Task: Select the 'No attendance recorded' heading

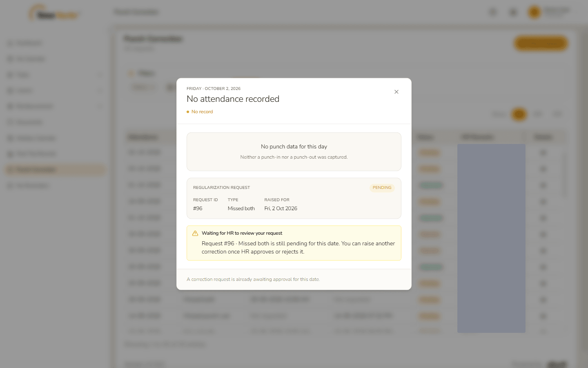Action: coord(233,99)
